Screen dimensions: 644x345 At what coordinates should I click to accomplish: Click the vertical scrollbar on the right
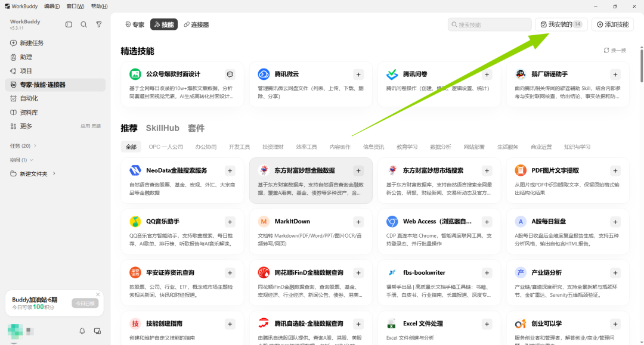coord(642,65)
